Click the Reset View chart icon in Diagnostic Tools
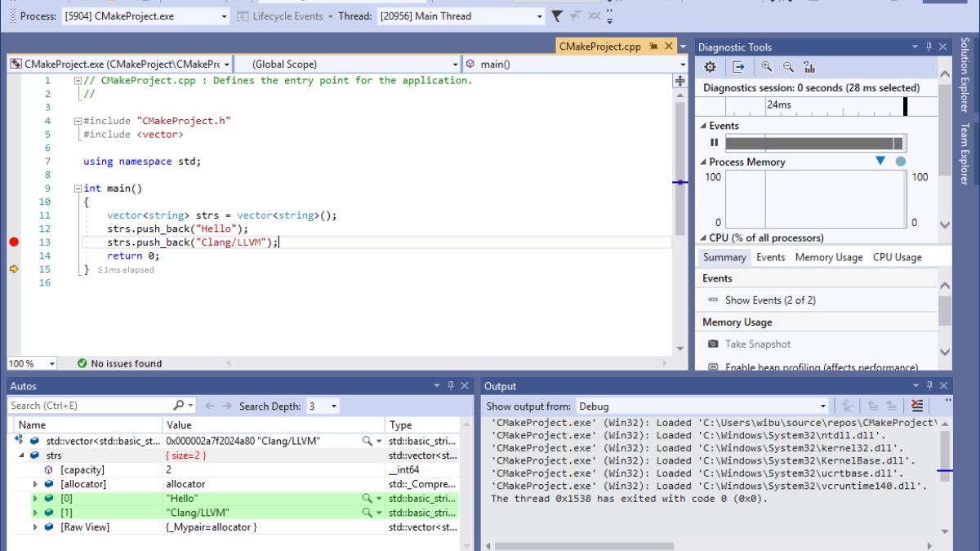This screenshot has height=551, width=980. pyautogui.click(x=809, y=67)
